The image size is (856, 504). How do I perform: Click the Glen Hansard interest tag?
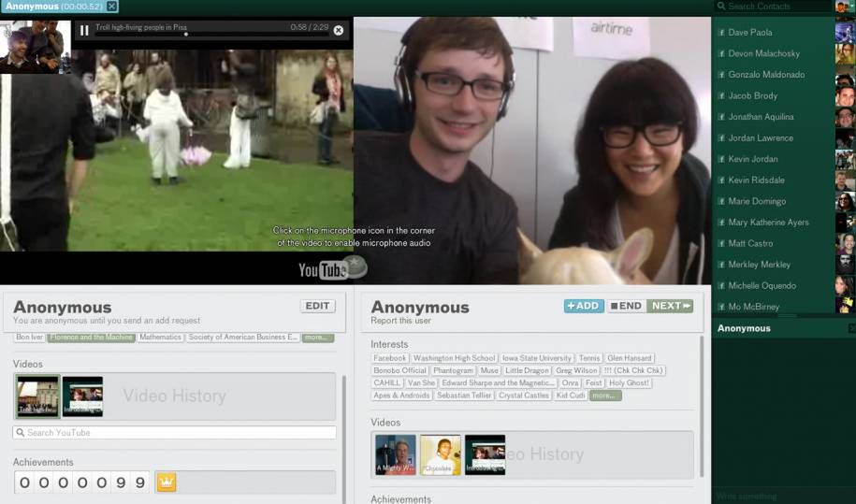coord(630,358)
